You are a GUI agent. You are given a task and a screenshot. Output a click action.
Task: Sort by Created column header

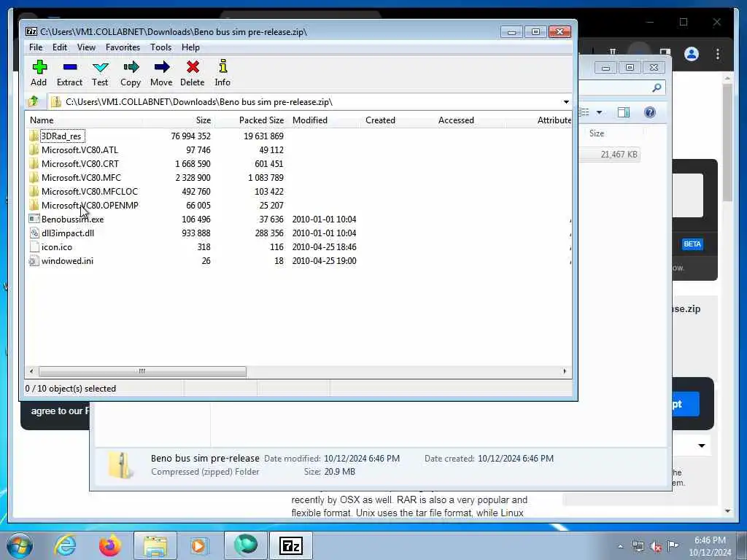(398, 120)
